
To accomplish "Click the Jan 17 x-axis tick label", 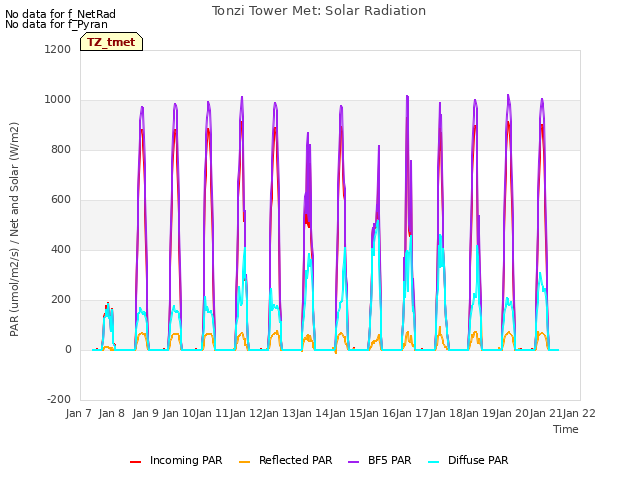I will [412, 413].
